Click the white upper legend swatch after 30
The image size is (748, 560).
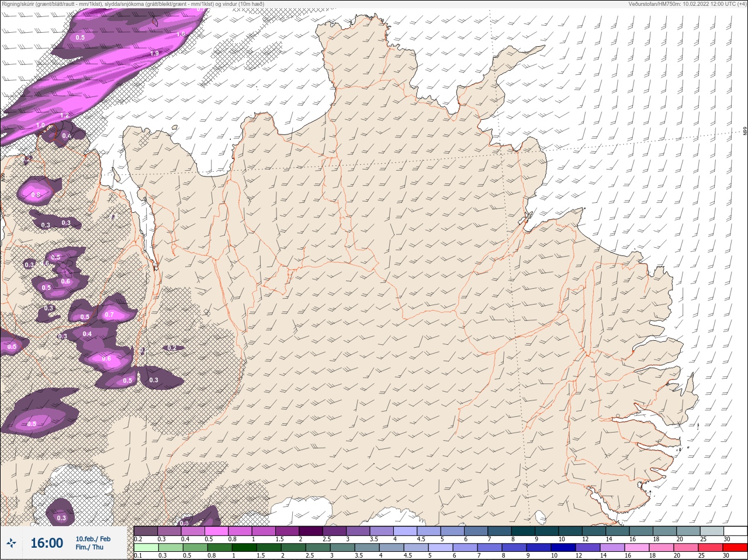[x=735, y=531]
